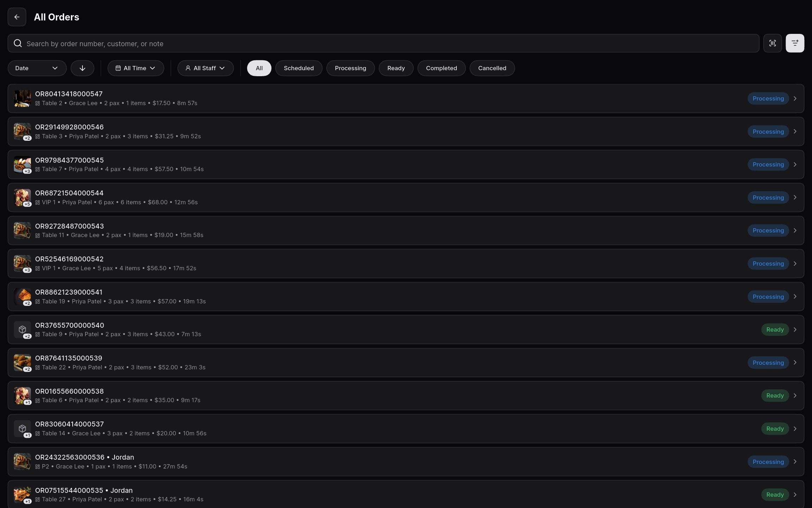This screenshot has width=812, height=508.
Task: Open thumbnail of order OR87641135000539
Action: (22, 363)
